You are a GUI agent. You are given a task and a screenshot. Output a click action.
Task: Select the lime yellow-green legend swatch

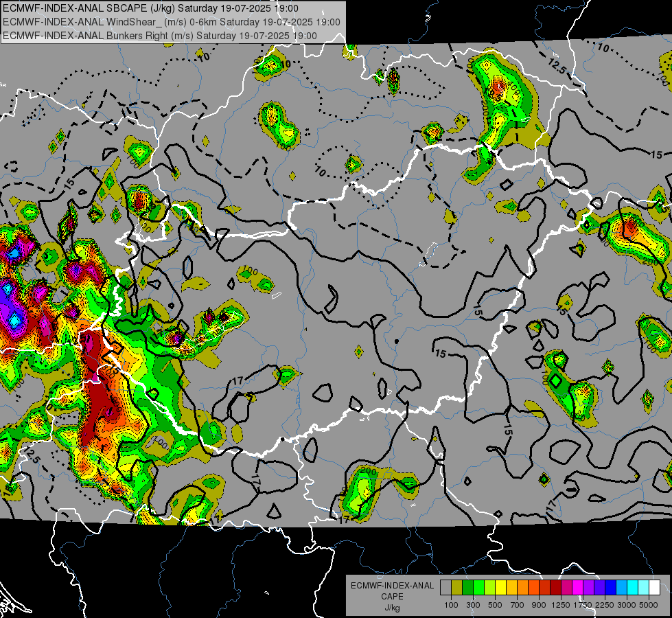pyautogui.click(x=489, y=587)
